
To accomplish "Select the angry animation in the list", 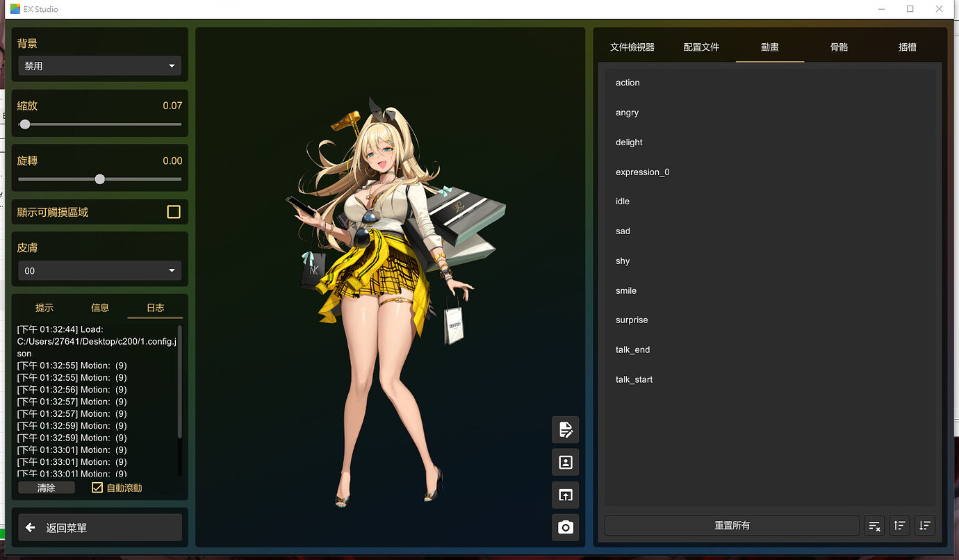I will coord(627,112).
